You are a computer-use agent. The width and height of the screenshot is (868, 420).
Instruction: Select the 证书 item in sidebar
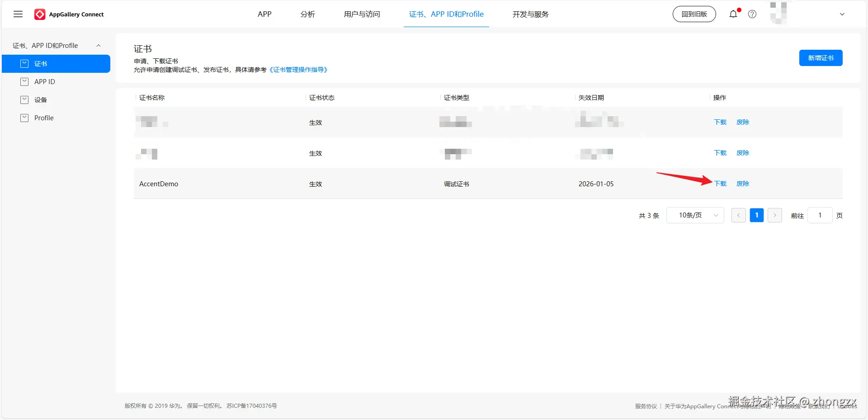40,64
